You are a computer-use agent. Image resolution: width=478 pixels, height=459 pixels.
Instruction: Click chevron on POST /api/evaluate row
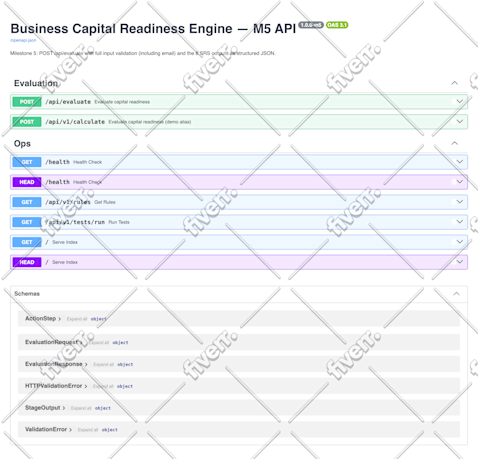[x=460, y=101]
